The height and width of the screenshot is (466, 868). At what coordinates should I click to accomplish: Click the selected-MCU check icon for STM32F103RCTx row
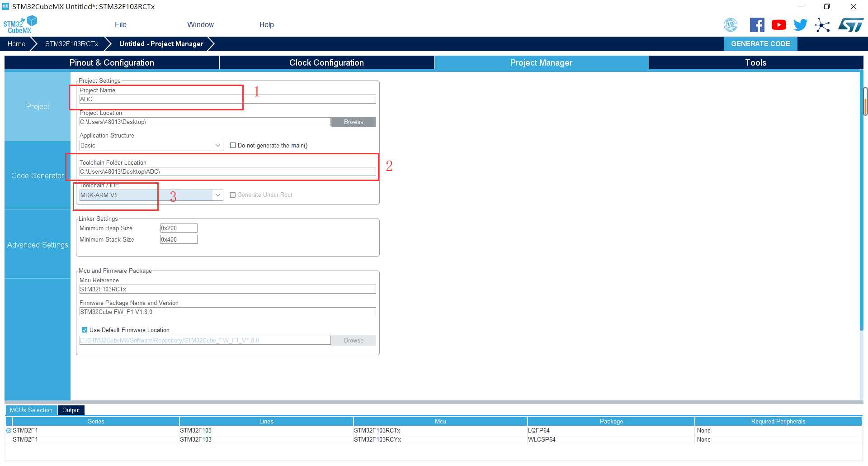pos(9,430)
